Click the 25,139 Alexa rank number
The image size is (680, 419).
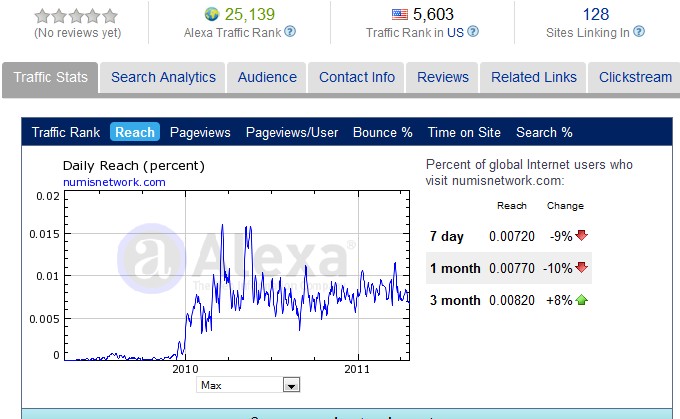pos(250,14)
